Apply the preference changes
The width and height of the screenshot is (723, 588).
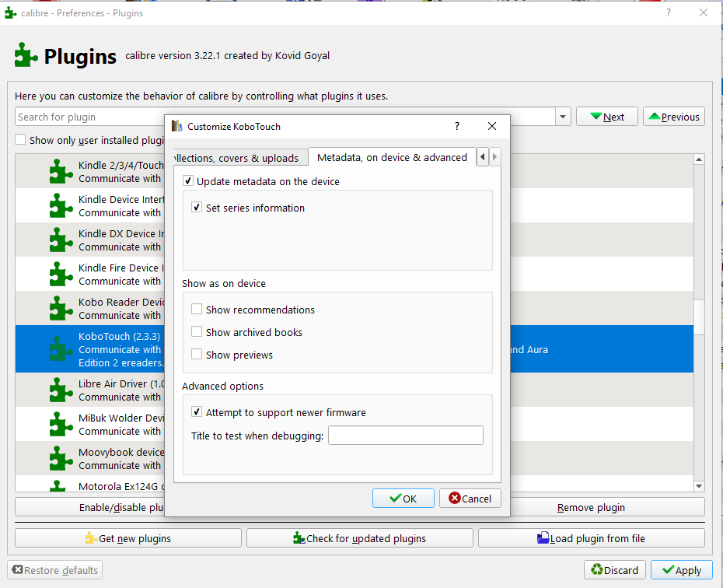pyautogui.click(x=682, y=570)
